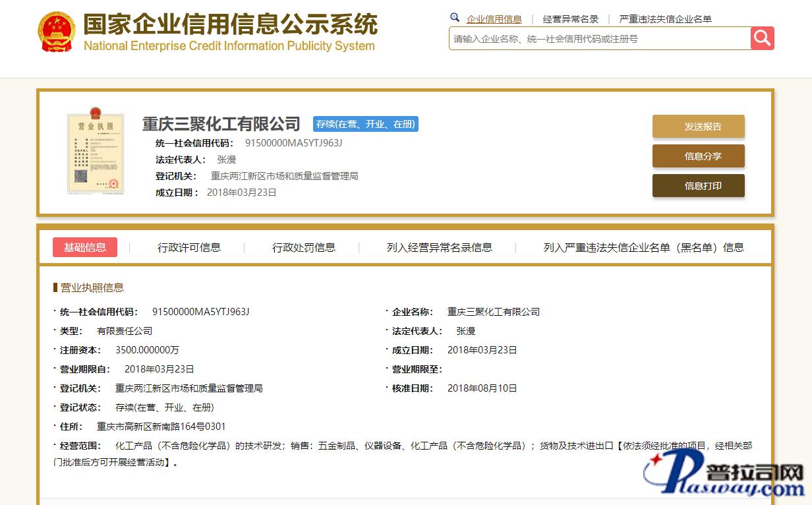Open the 营业执照 business license thumbnail
Viewport: 812px width, 505px height.
96,154
